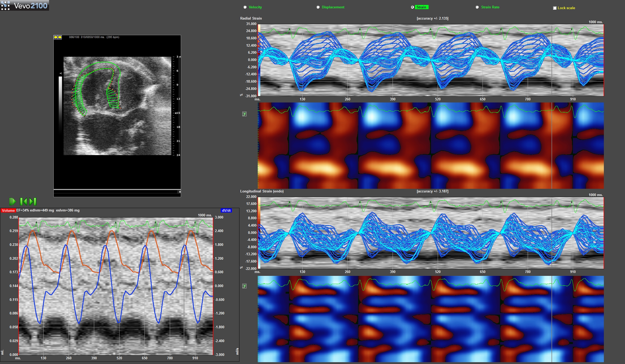The height and width of the screenshot is (364, 625).
Task: Click the Radial Strain graph title
Action: [x=251, y=18]
